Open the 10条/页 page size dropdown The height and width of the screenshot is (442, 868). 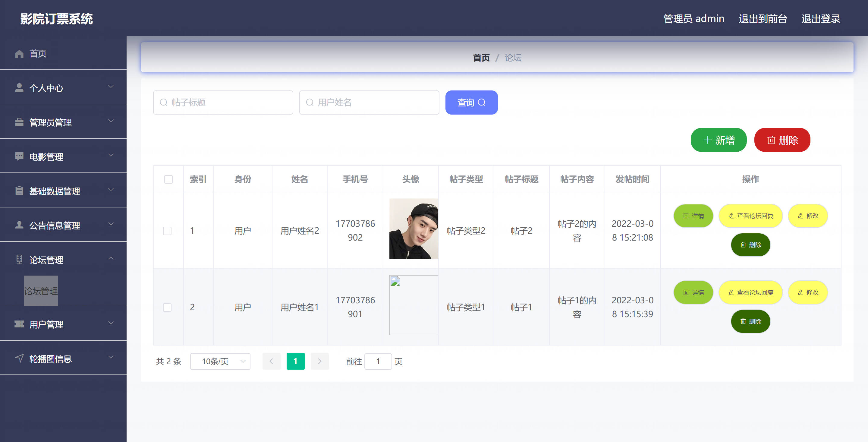220,361
